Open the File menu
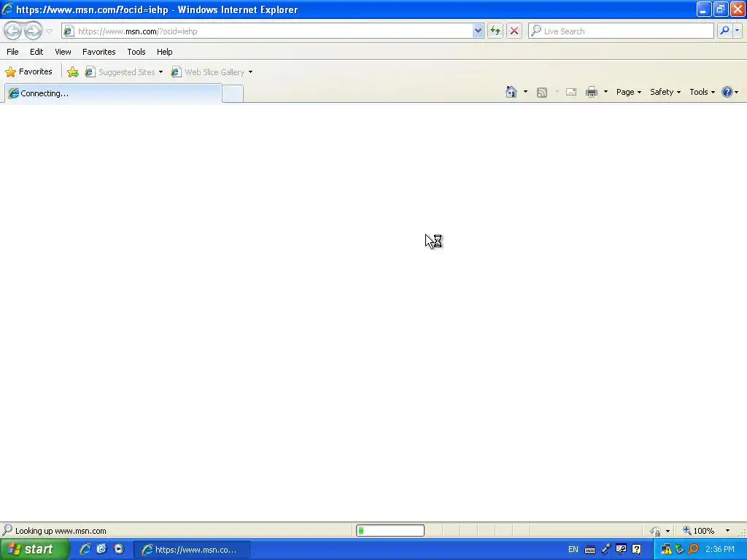 click(x=12, y=52)
